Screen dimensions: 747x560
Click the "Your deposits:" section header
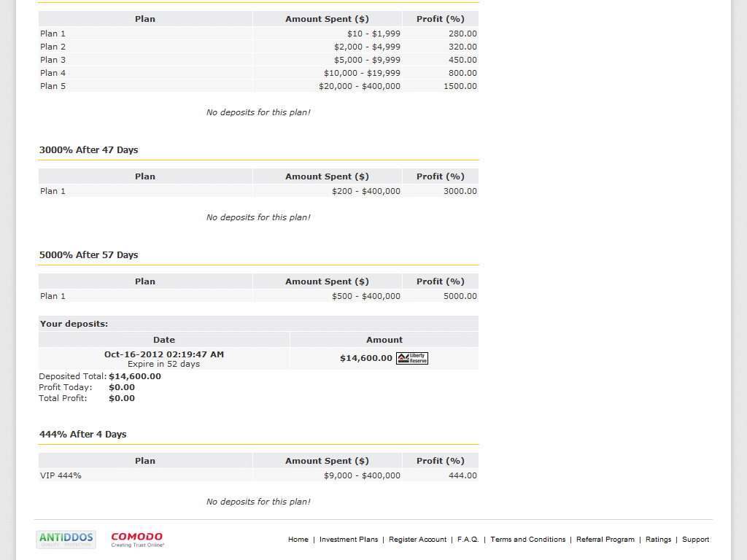(74, 324)
